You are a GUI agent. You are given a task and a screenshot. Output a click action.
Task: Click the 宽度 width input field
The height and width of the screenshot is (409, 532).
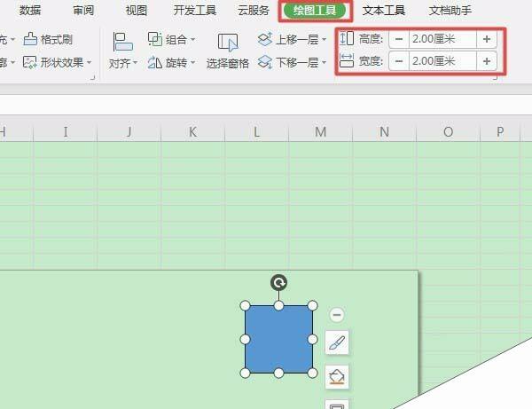pos(442,61)
